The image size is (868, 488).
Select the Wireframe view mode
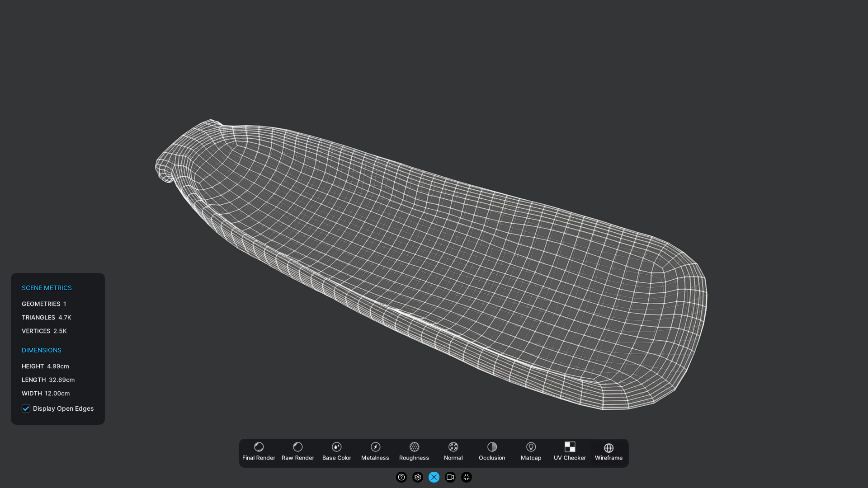click(609, 452)
